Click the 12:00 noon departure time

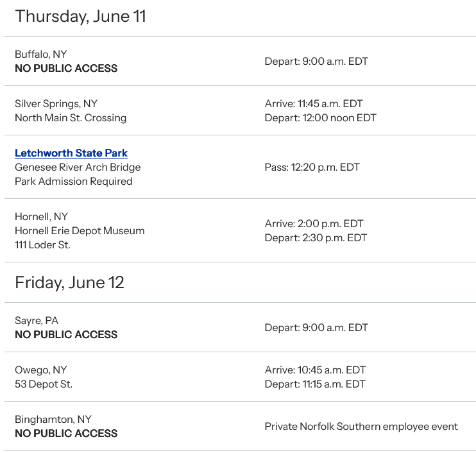320,118
